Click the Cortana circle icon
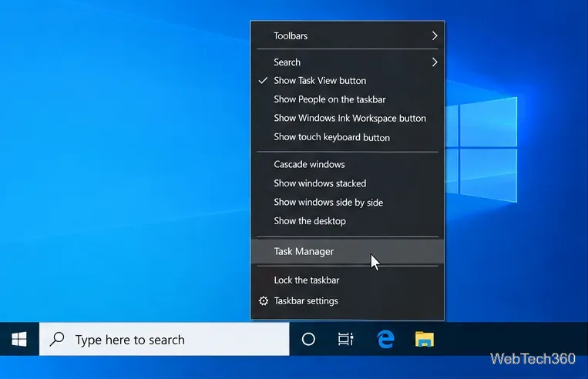 (308, 339)
